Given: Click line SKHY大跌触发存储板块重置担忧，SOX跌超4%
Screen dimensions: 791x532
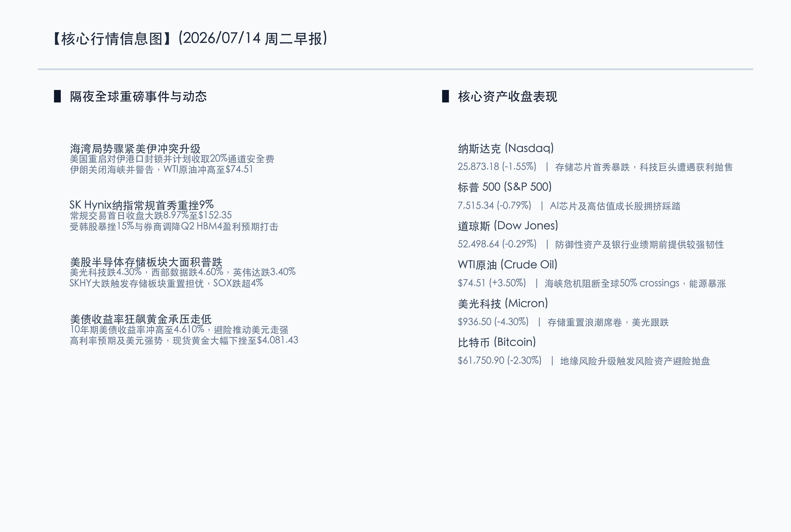Looking at the screenshot, I should 166,283.
